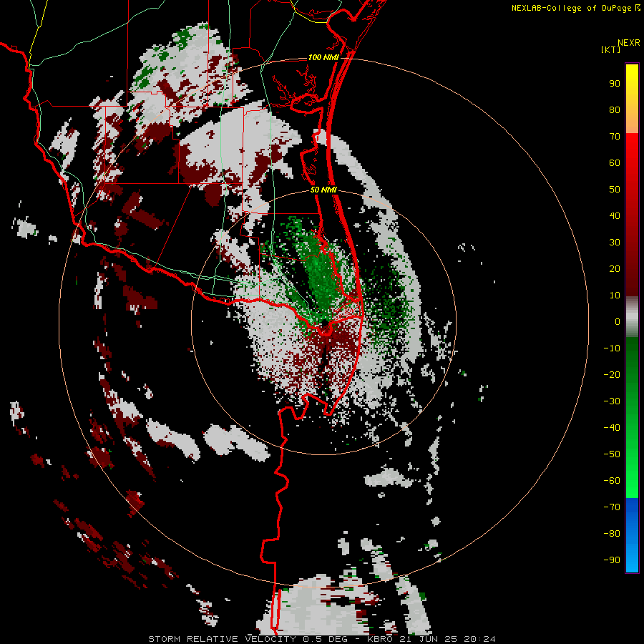Click the 80 value on velocity scale
Screen dimensions: 644x644
[615, 110]
